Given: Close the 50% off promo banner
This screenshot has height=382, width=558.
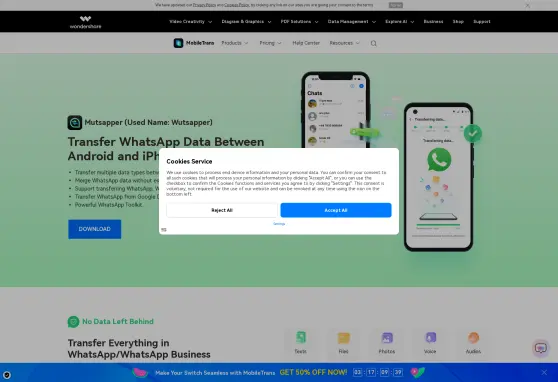Looking at the screenshot, I should click(x=544, y=372).
